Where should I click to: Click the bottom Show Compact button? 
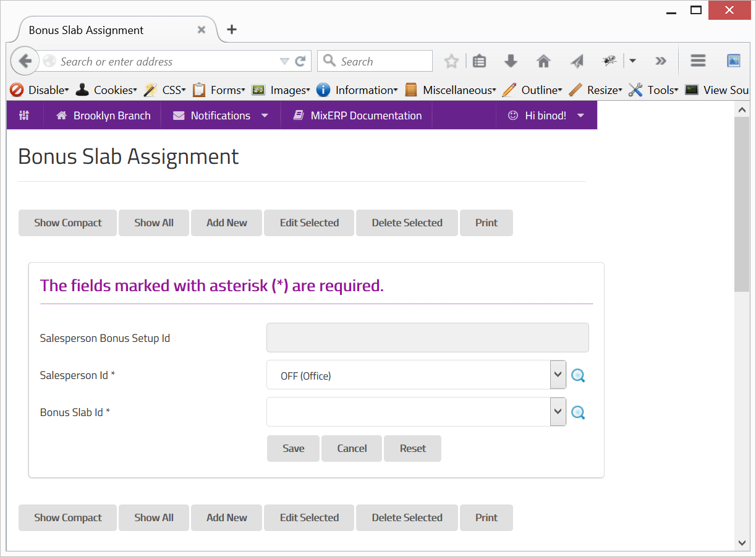[68, 518]
